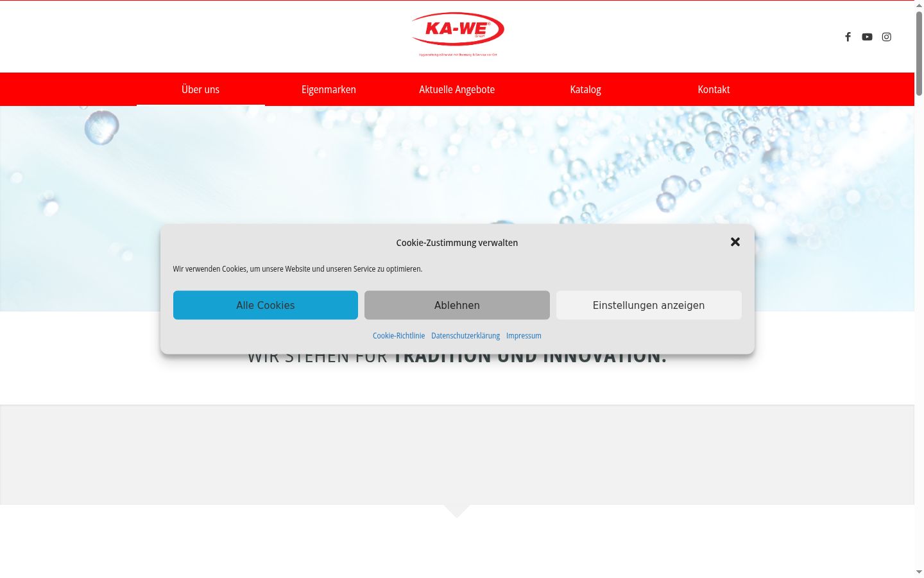Click the Cookie-Zustimmung verwalten heading
924x578 pixels.
[457, 243]
